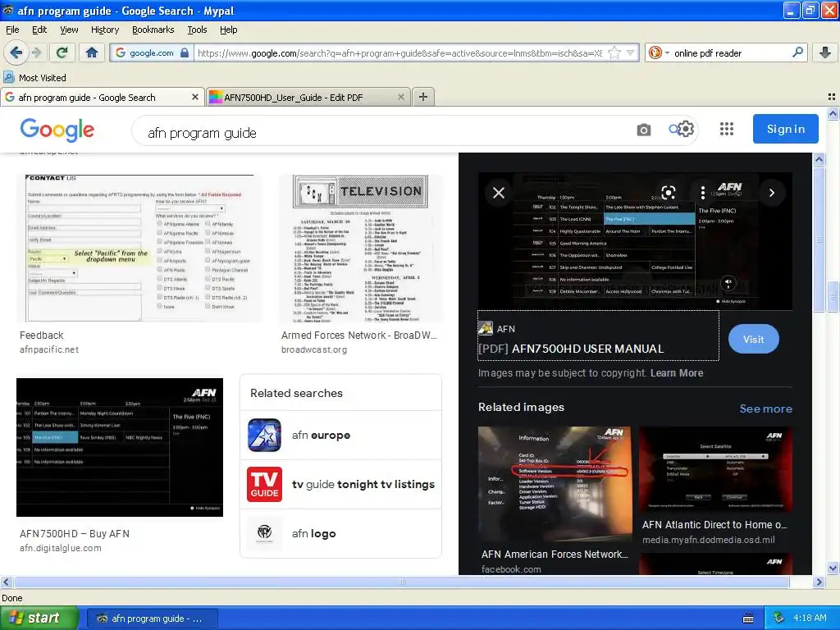Open AFN American Forces Network facebook image

coord(555,484)
